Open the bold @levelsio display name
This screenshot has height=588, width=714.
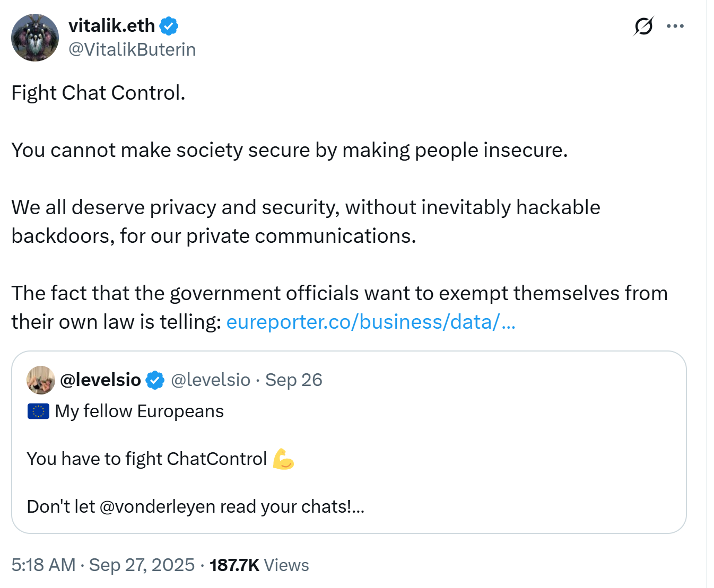click(101, 380)
